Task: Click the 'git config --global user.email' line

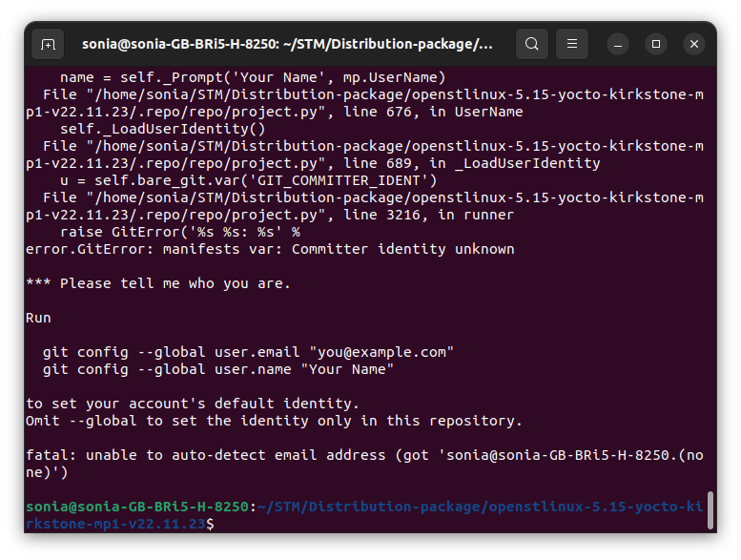Action: (248, 352)
